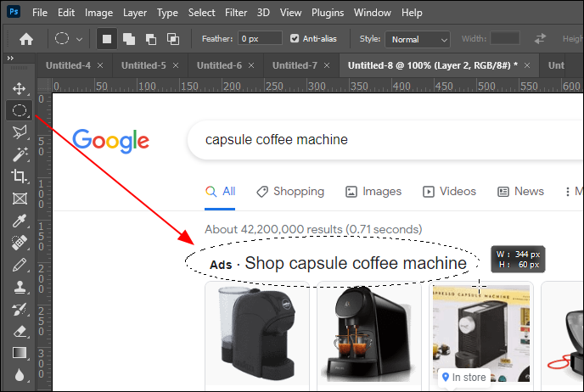
Task: Choose Subtract from selection mode
Action: (x=151, y=39)
